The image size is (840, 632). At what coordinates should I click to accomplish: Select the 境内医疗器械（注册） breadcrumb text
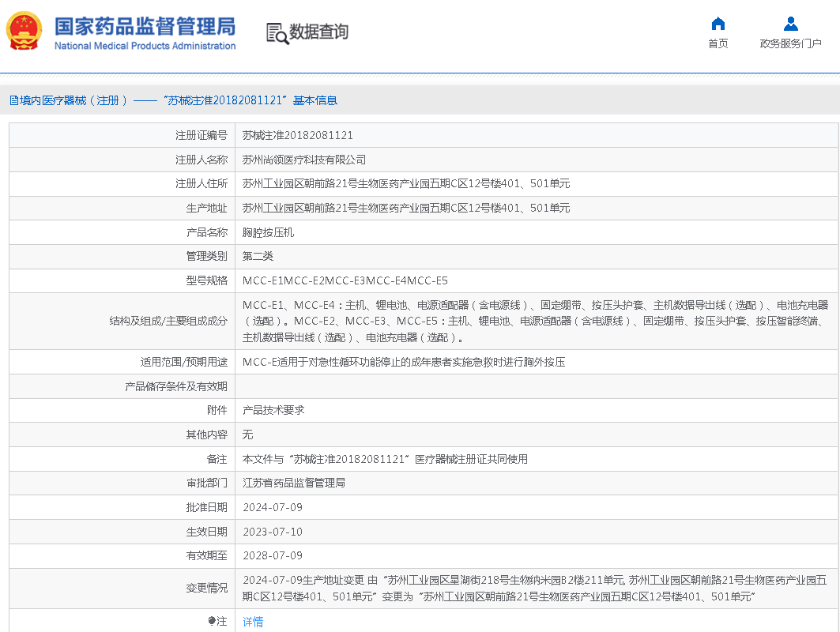coord(73,100)
